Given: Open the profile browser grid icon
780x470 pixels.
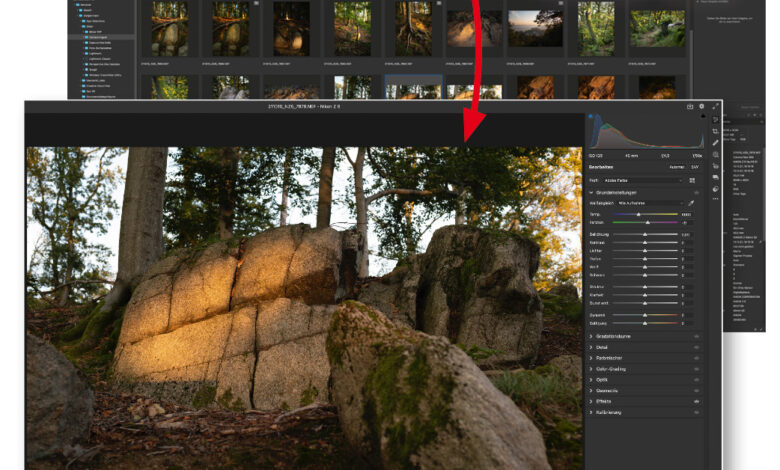Looking at the screenshot, I should tap(692, 180).
